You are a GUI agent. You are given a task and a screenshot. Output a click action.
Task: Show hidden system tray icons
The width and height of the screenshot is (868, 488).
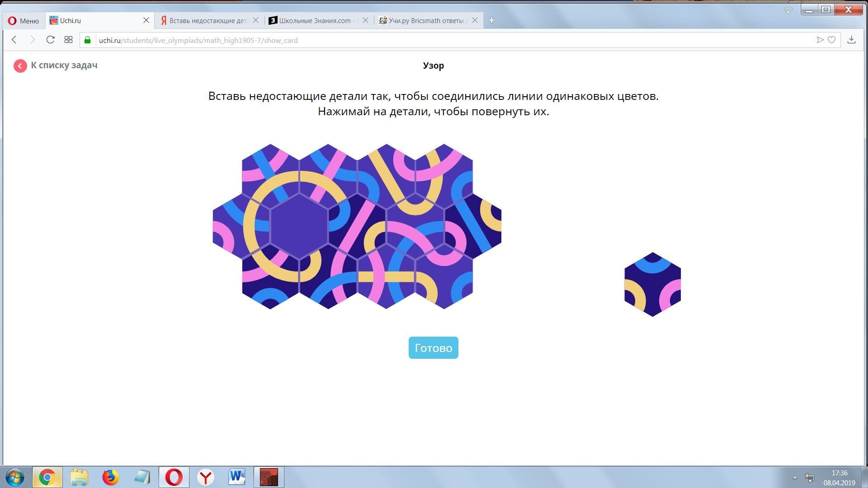click(795, 477)
